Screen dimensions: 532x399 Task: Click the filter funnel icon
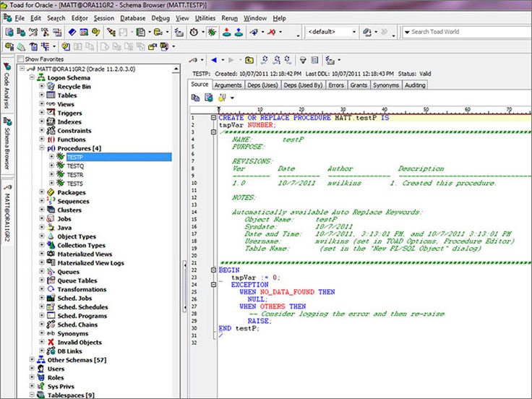[304, 61]
